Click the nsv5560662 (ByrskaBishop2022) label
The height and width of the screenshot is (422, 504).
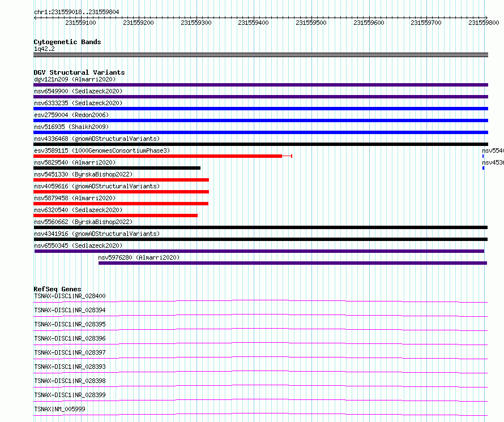83,222
